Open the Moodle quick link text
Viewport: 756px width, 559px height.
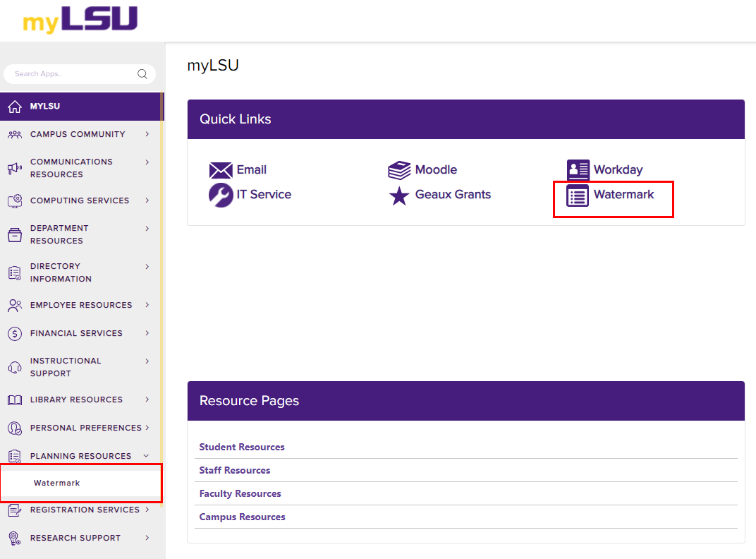pos(436,169)
